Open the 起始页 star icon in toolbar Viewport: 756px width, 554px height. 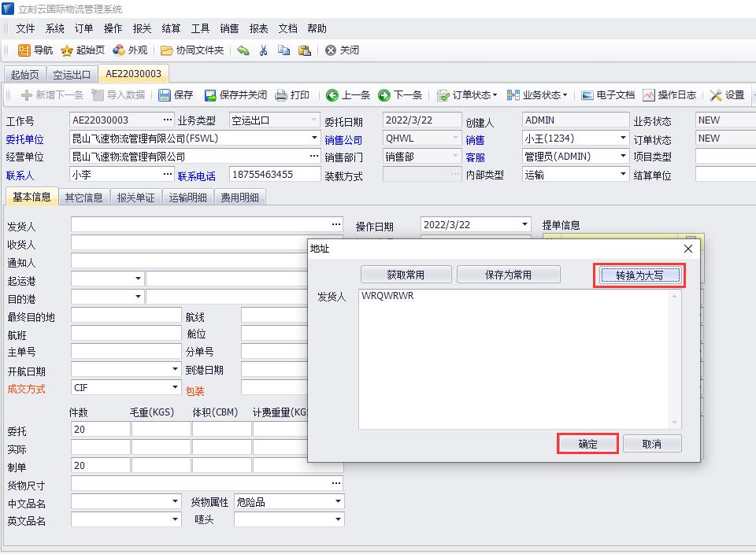tap(68, 50)
